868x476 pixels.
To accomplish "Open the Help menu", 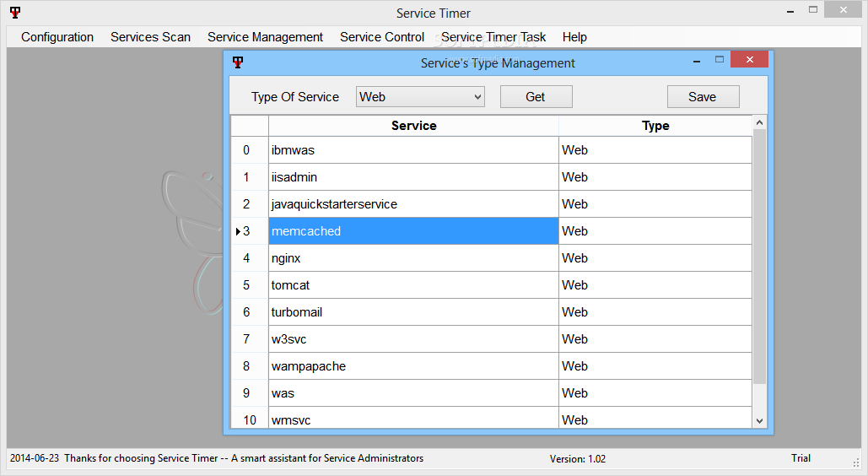I will pos(574,37).
